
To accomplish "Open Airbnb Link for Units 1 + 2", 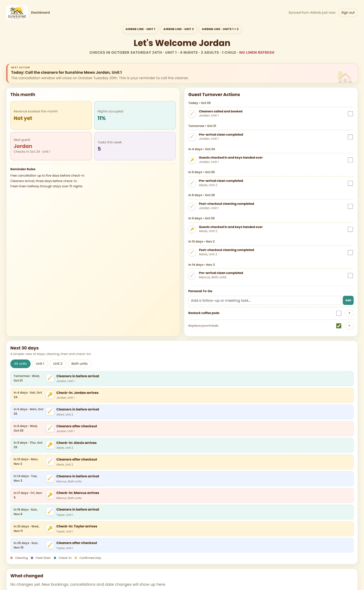I will pos(220,29).
